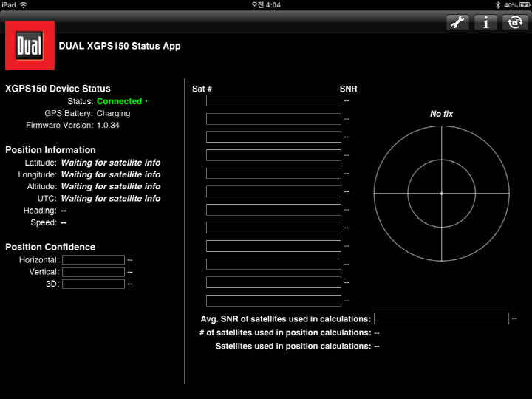Tap the satellite sky plot circle
Image resolution: width=532 pixels, height=399 pixels.
tap(441, 194)
